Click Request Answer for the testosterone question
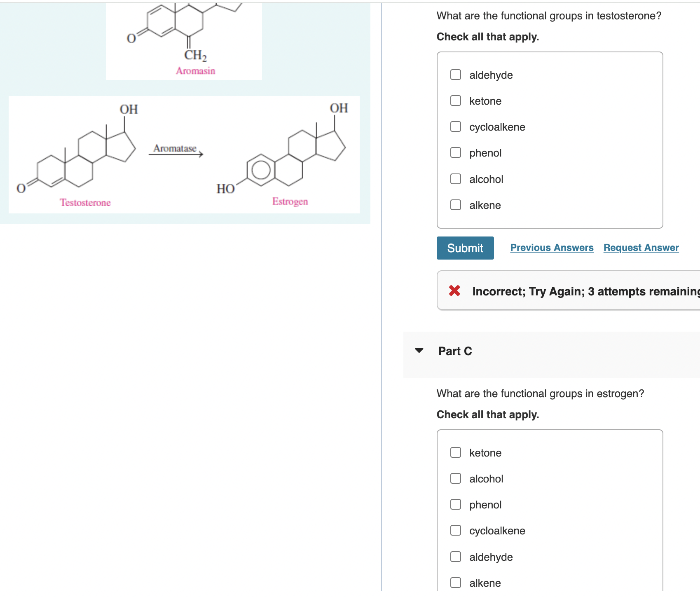The width and height of the screenshot is (700, 597). pos(641,247)
